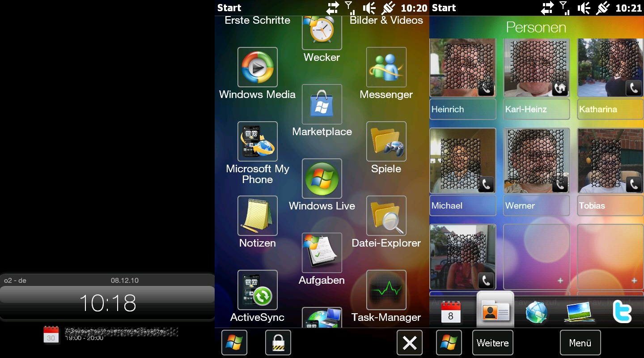Click the o2 - de carrier label
644x358 pixels.
(15, 281)
